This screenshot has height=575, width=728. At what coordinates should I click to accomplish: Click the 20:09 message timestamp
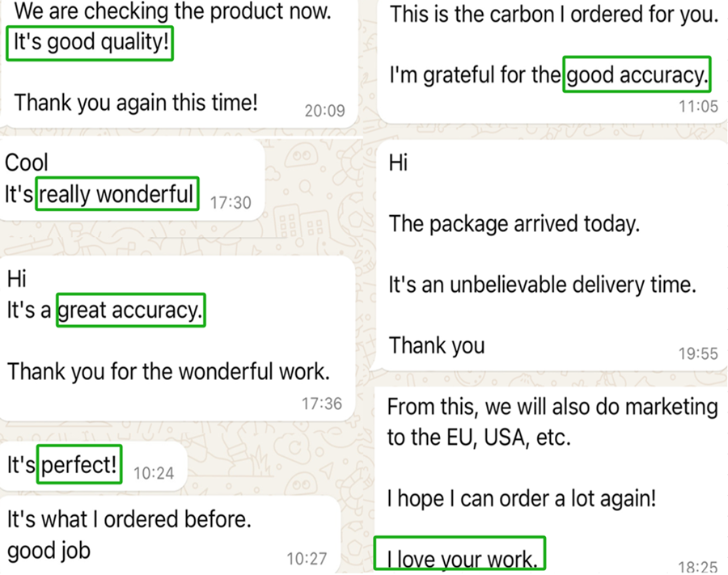[x=324, y=111]
